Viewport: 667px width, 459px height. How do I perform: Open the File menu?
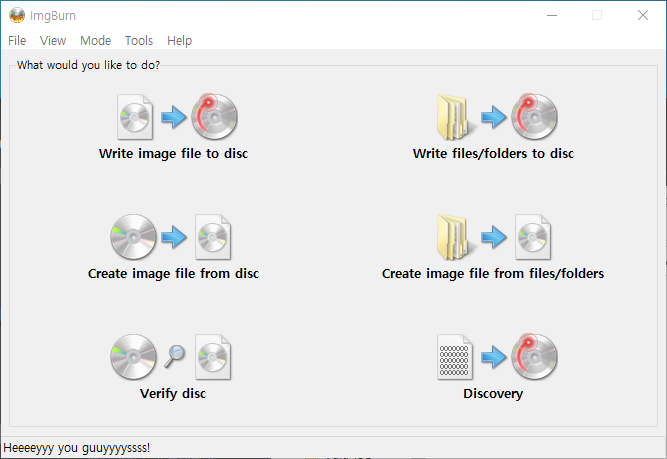point(17,41)
